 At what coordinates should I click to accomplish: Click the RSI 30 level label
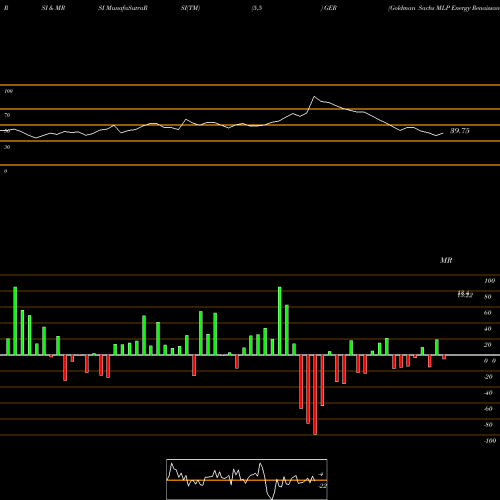click(x=7, y=147)
